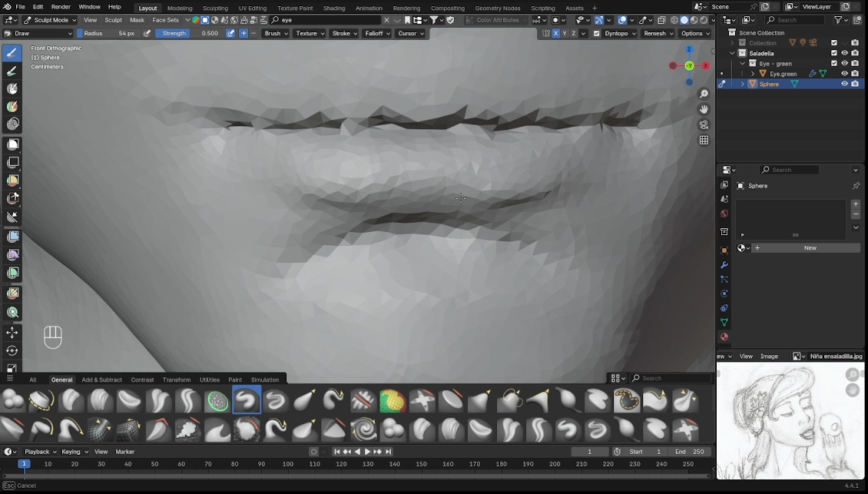Open the Cursor dropdown
Screen dimensions: 868x494
pos(410,33)
